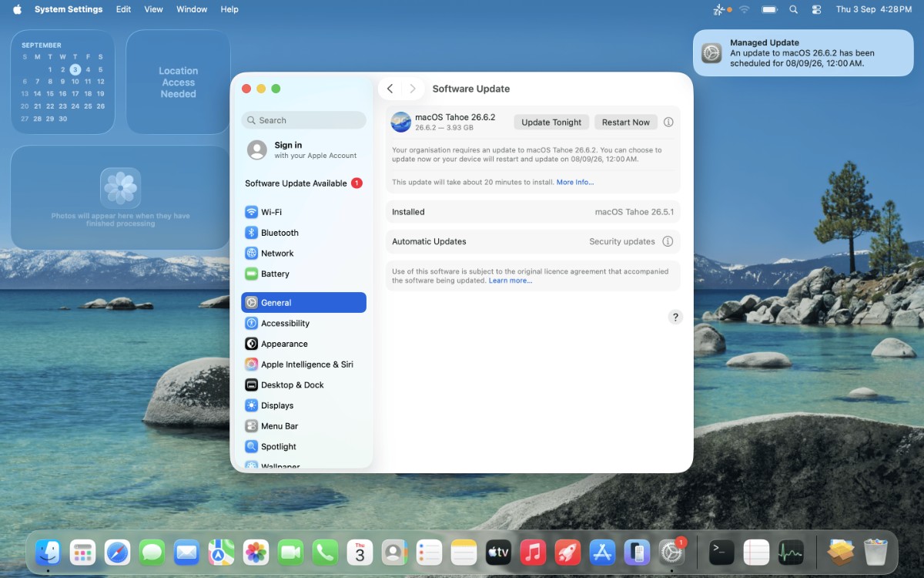Open Trash from the Dock

click(x=875, y=553)
